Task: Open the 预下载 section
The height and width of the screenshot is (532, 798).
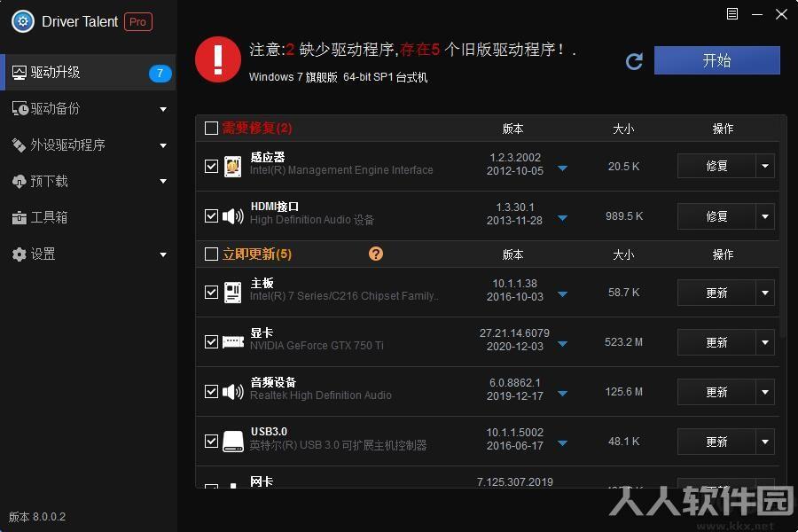Action: tap(88, 181)
